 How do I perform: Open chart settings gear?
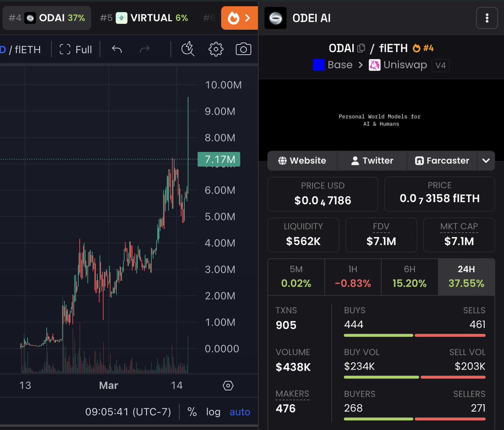216,50
